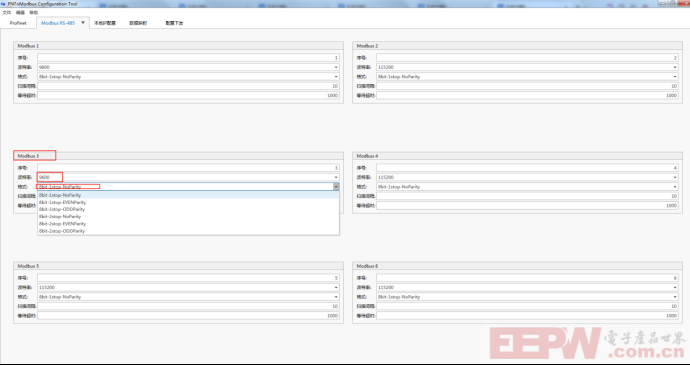Expand the Modbus 2 format dropdown arrow
The height and width of the screenshot is (365, 690).
tap(675, 77)
